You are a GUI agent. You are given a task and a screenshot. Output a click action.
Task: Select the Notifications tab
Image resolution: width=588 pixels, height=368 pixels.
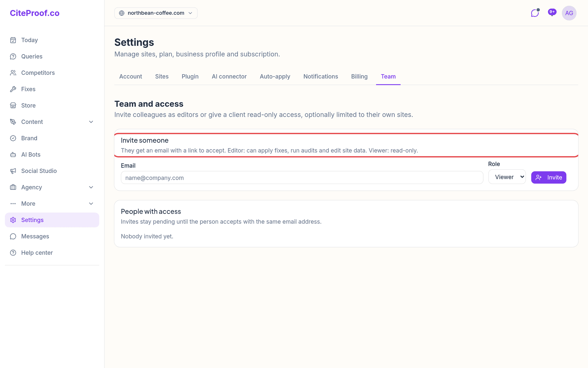[321, 77]
